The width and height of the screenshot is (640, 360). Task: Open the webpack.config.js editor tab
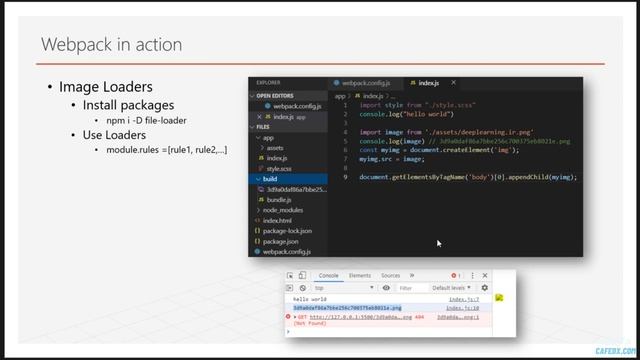(x=362, y=83)
